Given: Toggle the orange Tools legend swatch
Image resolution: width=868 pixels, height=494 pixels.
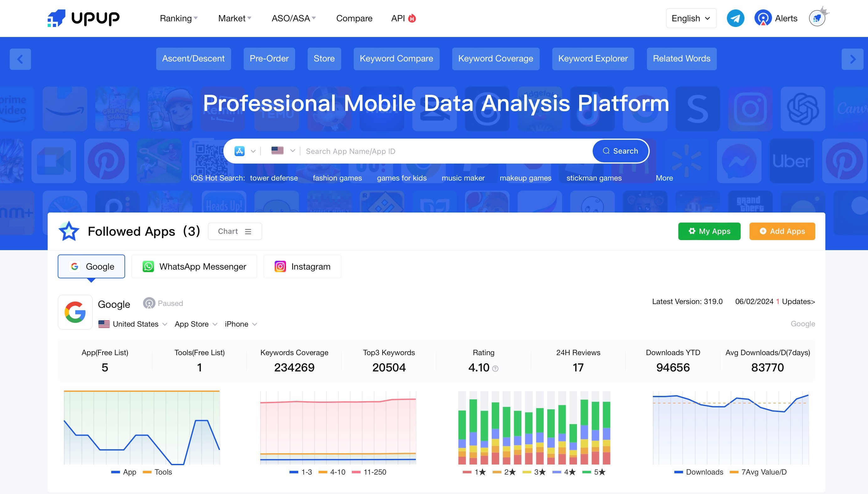Looking at the screenshot, I should [x=147, y=472].
